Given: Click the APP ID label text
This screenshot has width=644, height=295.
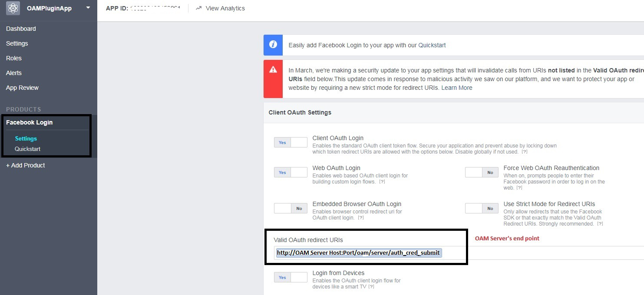Looking at the screenshot, I should [117, 8].
